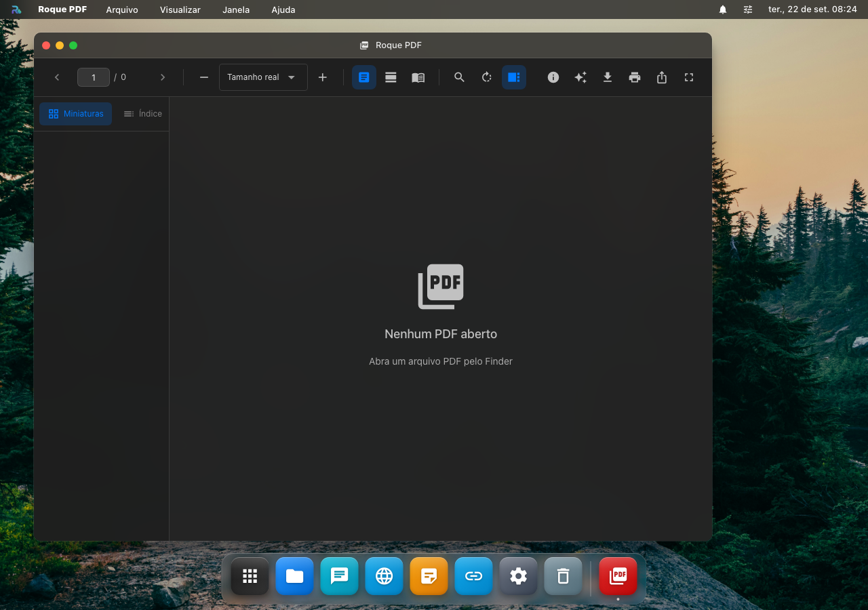Open the search magnifier tool

(460, 77)
